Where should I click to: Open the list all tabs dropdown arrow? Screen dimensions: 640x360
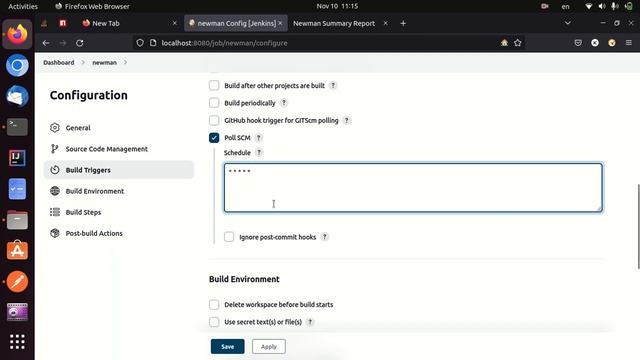[x=568, y=23]
